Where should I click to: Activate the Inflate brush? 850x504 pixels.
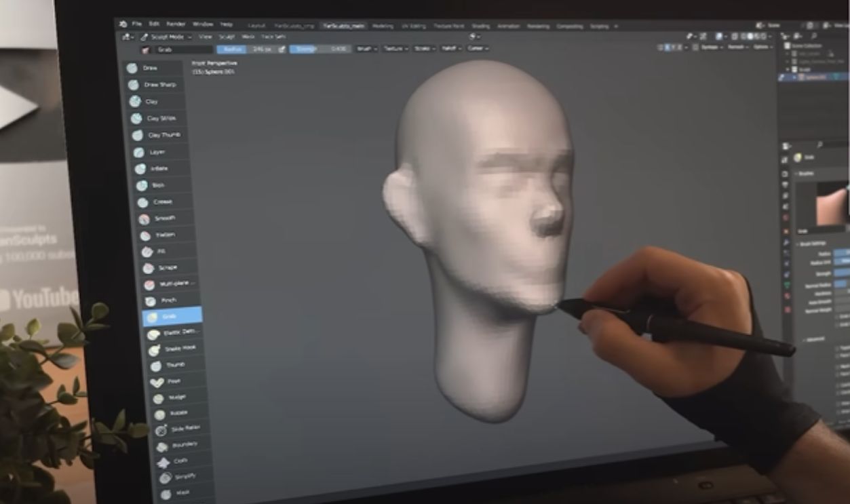coord(157,168)
